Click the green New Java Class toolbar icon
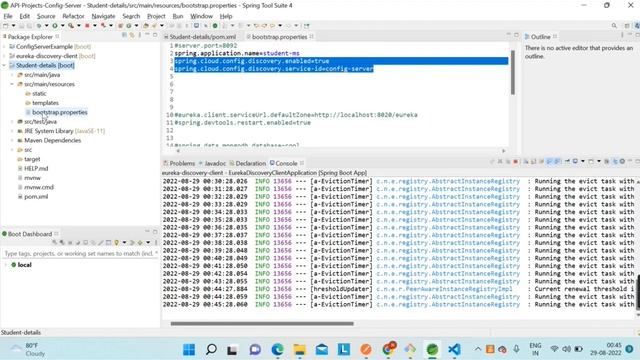Image resolution: width=640 pixels, height=360 pixels. (129, 26)
